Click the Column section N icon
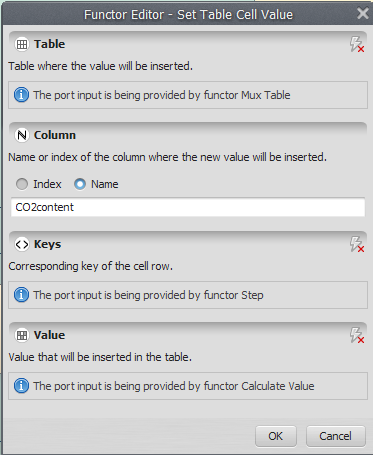The height and width of the screenshot is (455, 373). [x=22, y=135]
